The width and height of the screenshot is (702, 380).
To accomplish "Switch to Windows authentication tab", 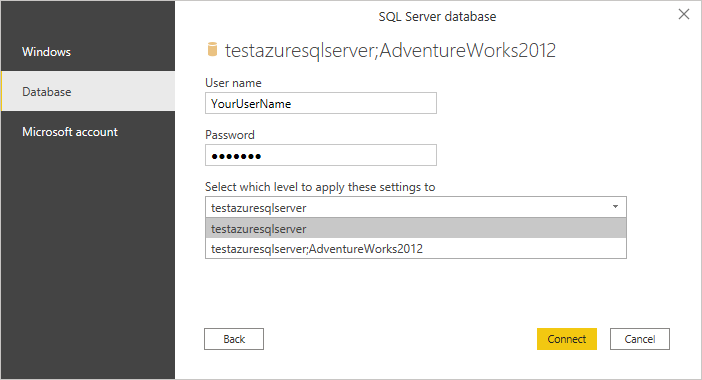I will pyautogui.click(x=88, y=51).
